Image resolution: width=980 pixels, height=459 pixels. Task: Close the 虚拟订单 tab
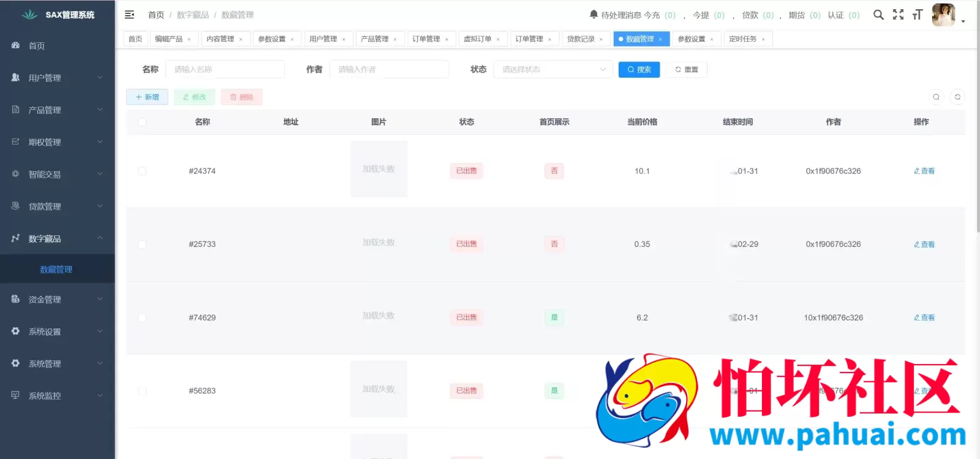(x=498, y=39)
